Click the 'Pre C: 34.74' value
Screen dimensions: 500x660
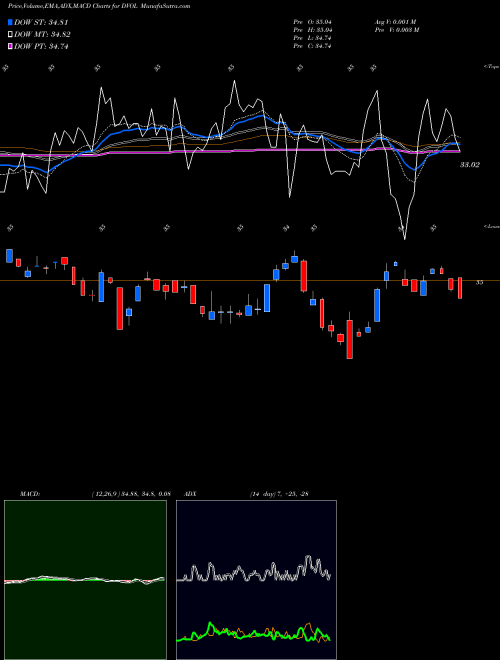click(312, 46)
